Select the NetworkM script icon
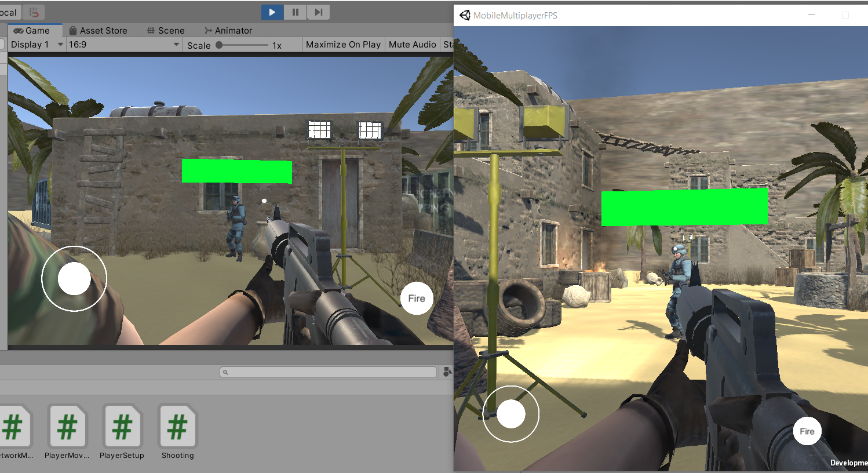Viewport: 868px width, 473px height. click(x=14, y=427)
